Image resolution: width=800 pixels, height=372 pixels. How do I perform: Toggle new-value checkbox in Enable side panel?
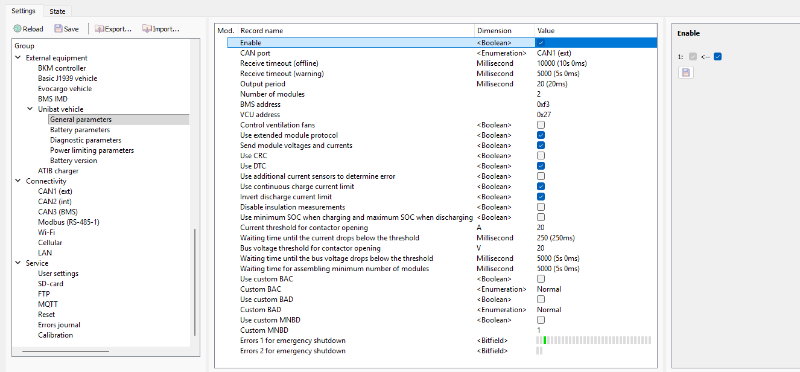(x=718, y=57)
